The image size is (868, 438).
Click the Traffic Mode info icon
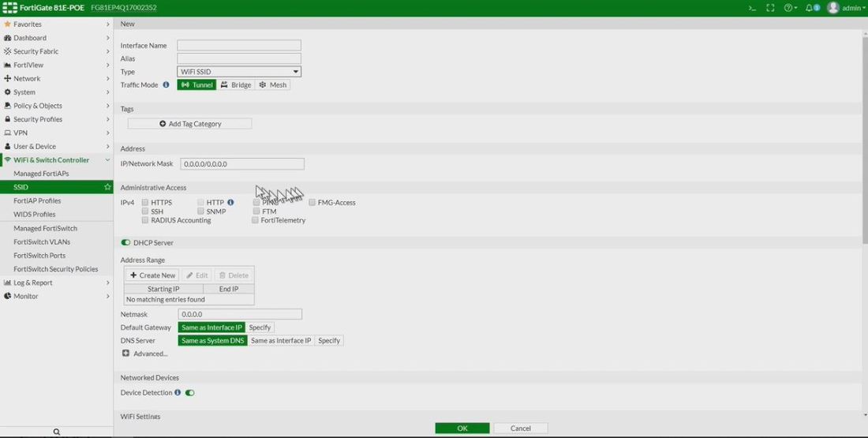pos(166,84)
